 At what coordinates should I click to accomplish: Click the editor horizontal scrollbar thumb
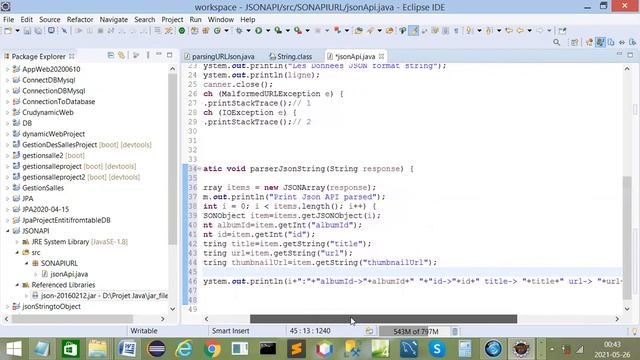click(383, 319)
